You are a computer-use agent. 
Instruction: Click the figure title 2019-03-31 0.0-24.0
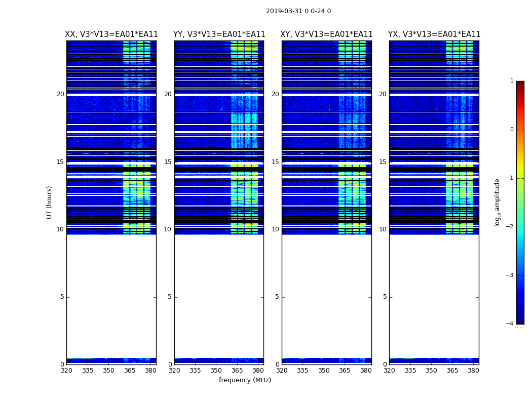[x=298, y=11]
